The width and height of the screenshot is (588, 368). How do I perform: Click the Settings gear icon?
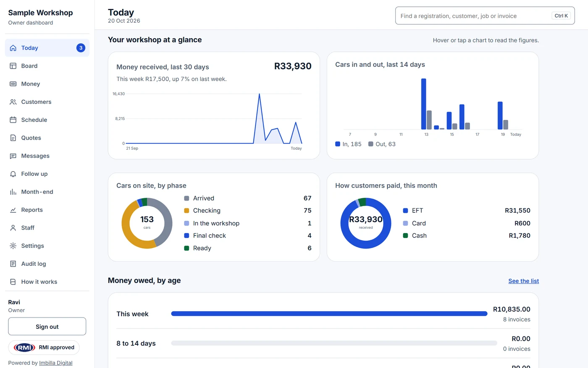point(13,246)
